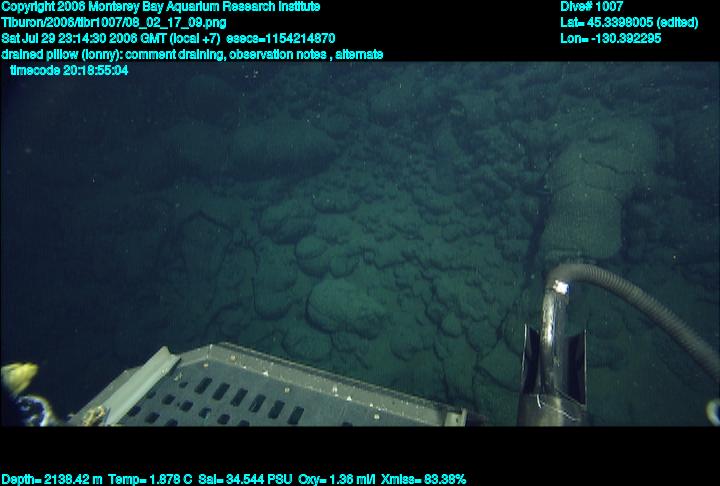
Task: Click the Depth= 2138.42 m readout
Action: 50,479
